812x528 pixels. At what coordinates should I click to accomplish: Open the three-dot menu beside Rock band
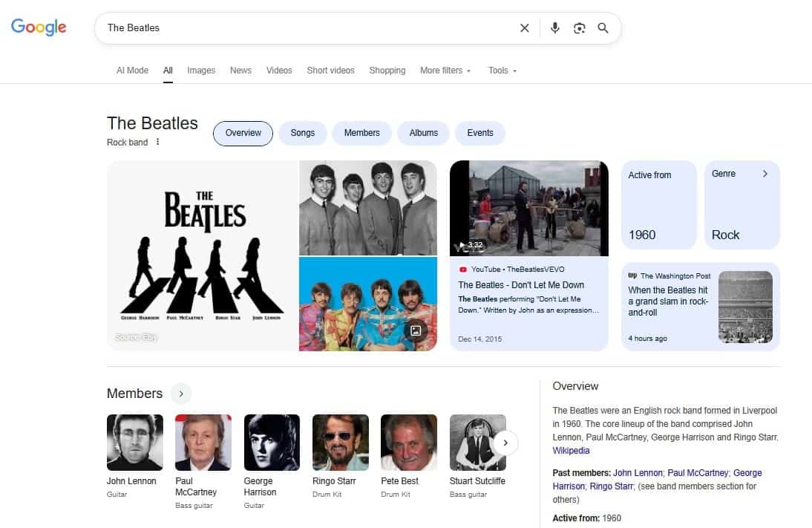tap(159, 142)
